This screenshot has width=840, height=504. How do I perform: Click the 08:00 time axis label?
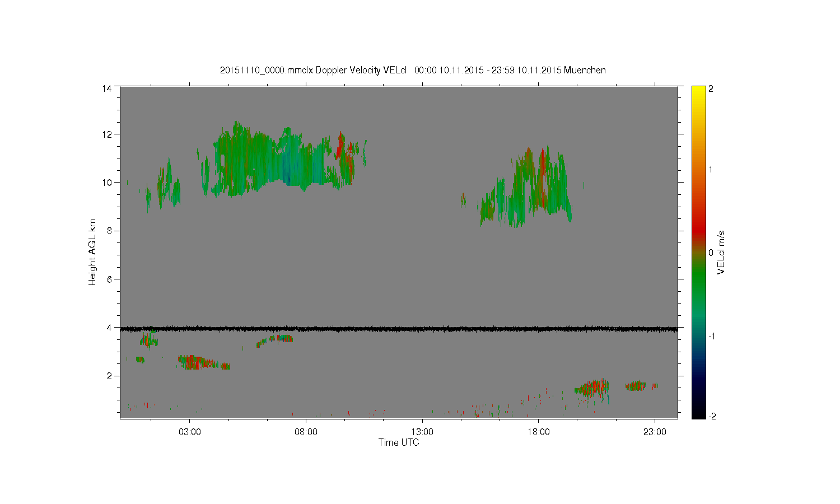[306, 432]
